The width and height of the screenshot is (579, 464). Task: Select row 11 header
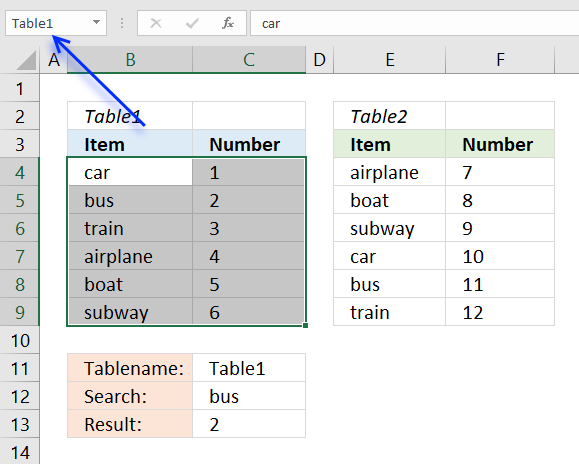(x=20, y=368)
